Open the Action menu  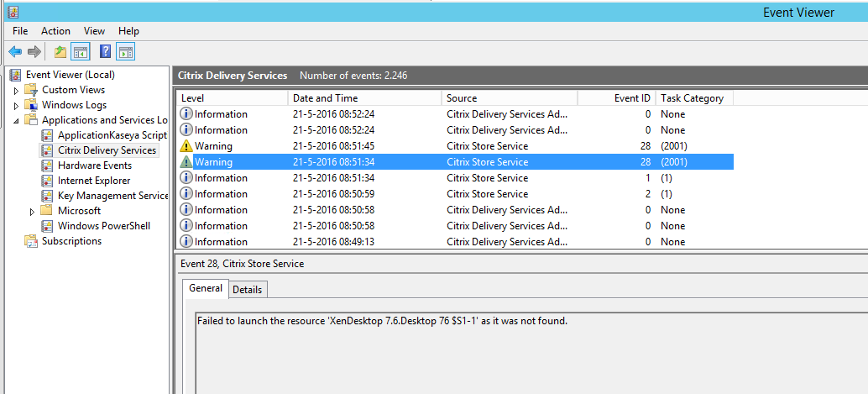55,31
